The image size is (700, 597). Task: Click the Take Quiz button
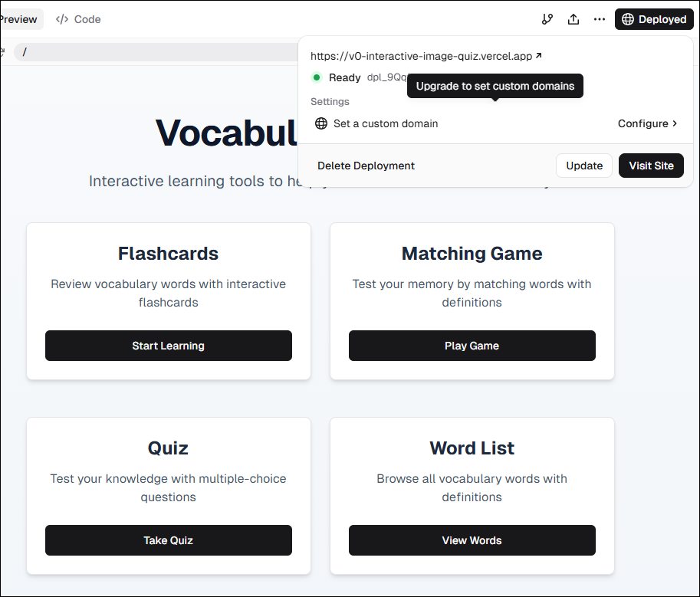169,540
